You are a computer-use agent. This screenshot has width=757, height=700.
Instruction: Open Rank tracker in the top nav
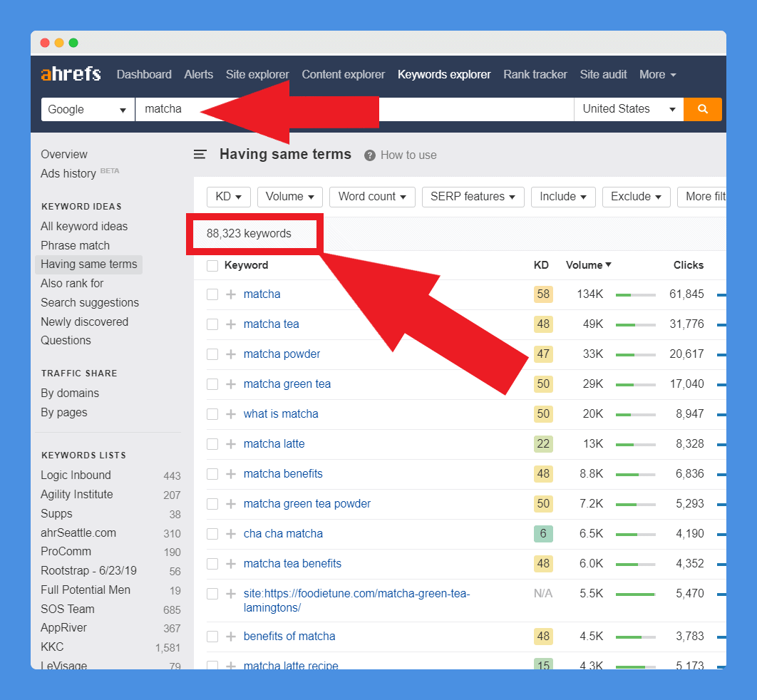[535, 75]
